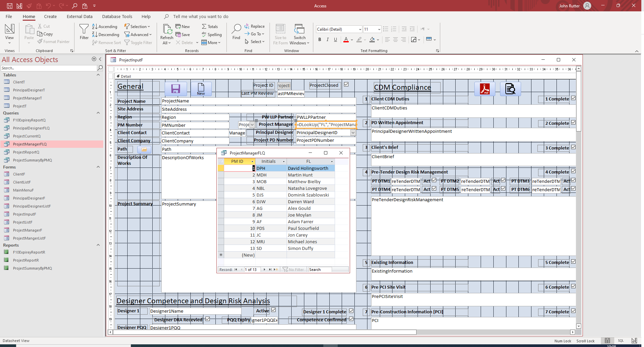Open the View button in the ribbon

[x=9, y=34]
